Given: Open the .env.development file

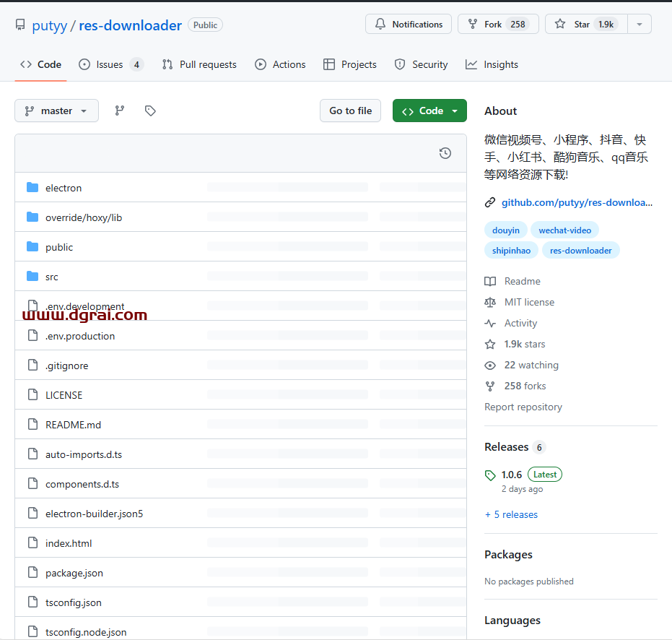Looking at the screenshot, I should (x=85, y=306).
